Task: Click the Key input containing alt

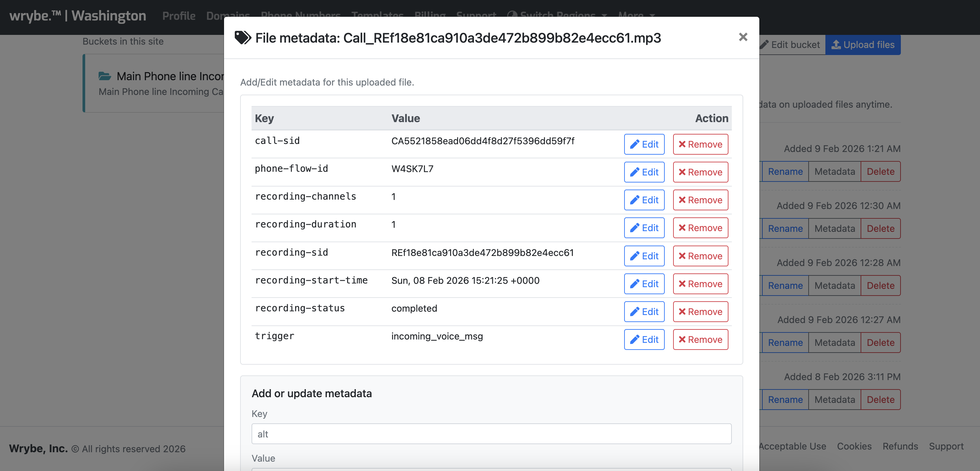Action: pyautogui.click(x=491, y=434)
